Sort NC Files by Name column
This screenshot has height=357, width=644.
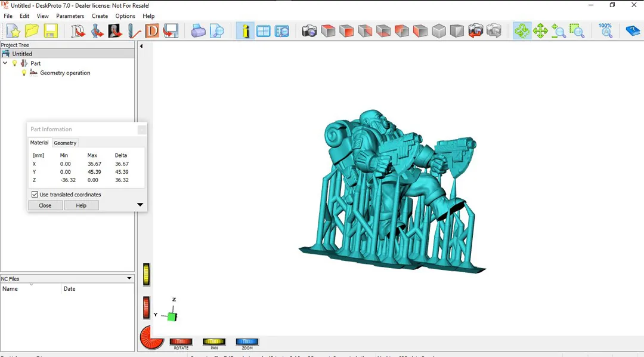pyautogui.click(x=31, y=289)
